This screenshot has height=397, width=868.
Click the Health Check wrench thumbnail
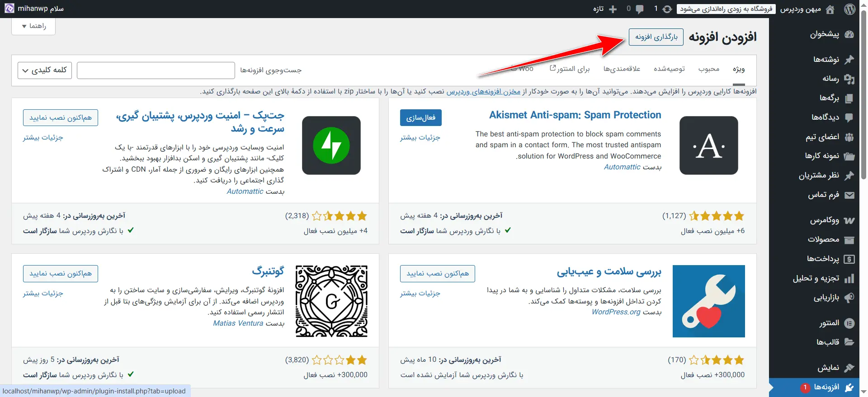point(709,301)
